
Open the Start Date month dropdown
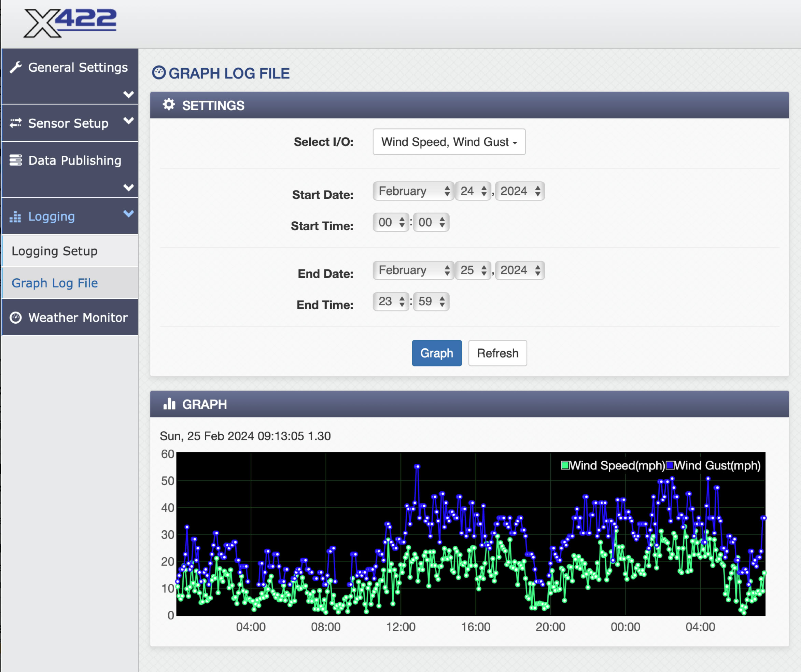pyautogui.click(x=413, y=191)
